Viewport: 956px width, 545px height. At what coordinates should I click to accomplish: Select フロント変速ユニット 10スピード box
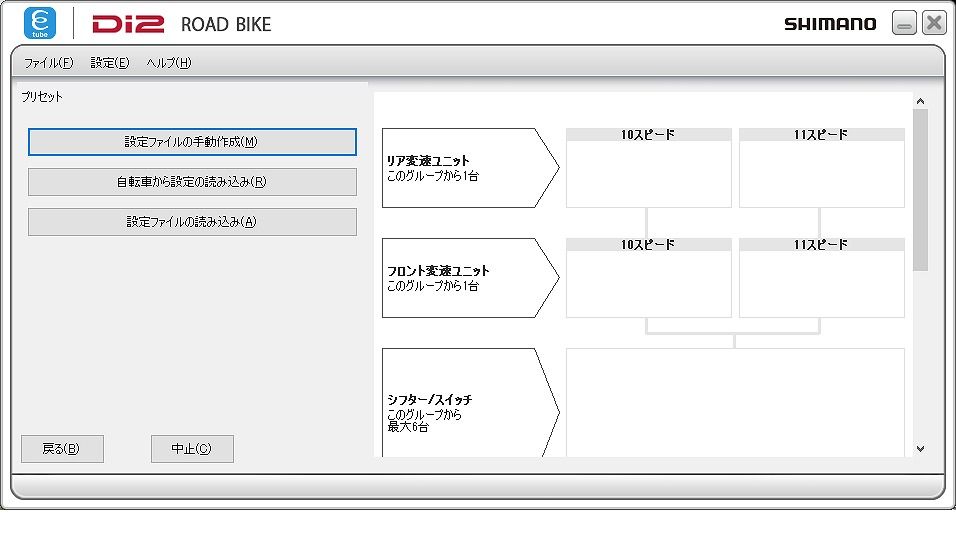pyautogui.click(x=649, y=278)
